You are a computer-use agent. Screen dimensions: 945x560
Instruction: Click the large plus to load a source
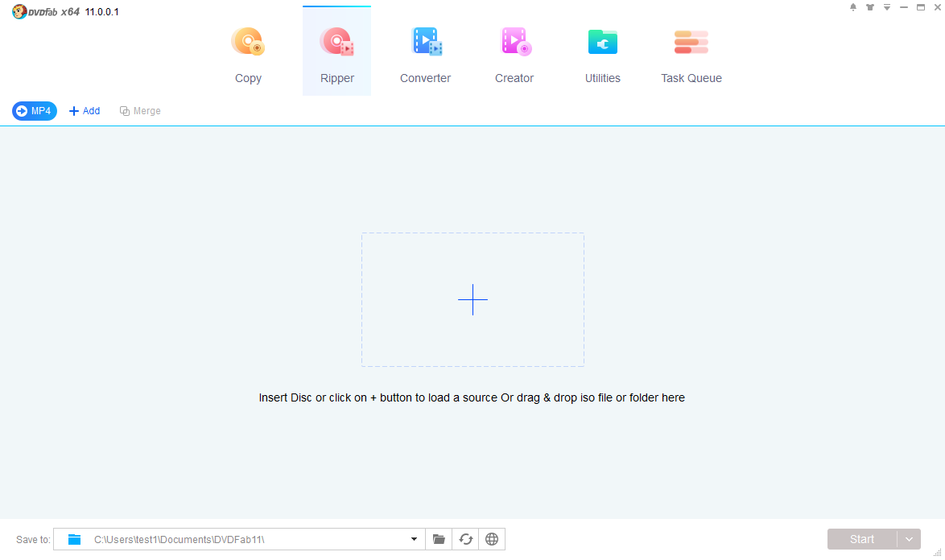point(472,299)
